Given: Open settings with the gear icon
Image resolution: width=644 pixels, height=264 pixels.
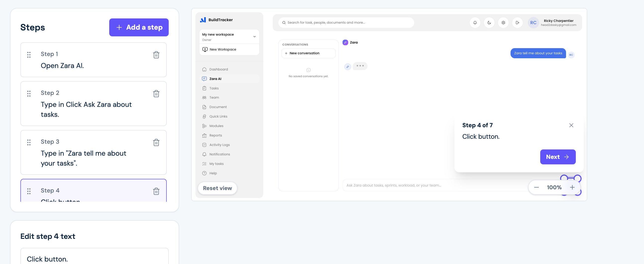Looking at the screenshot, I should (503, 22).
